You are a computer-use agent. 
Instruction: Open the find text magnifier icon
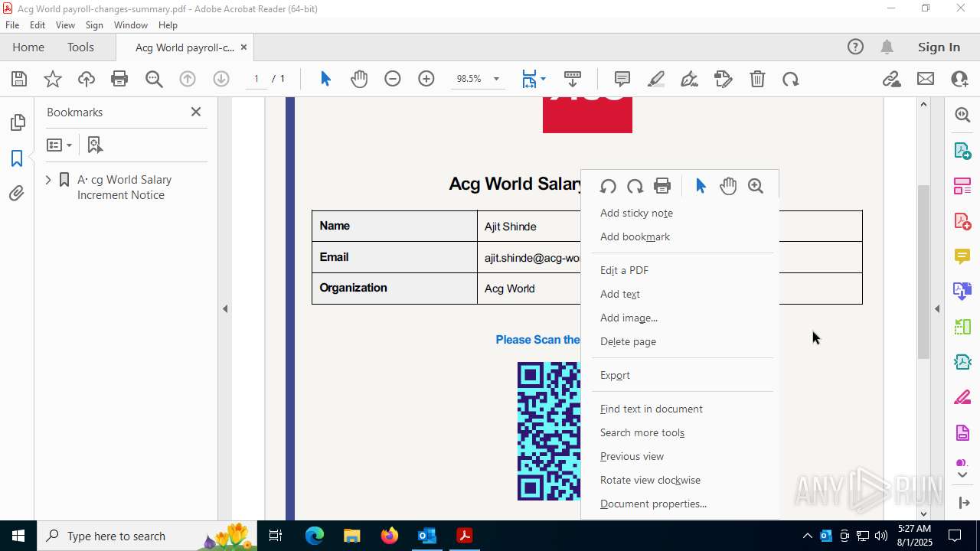(154, 79)
